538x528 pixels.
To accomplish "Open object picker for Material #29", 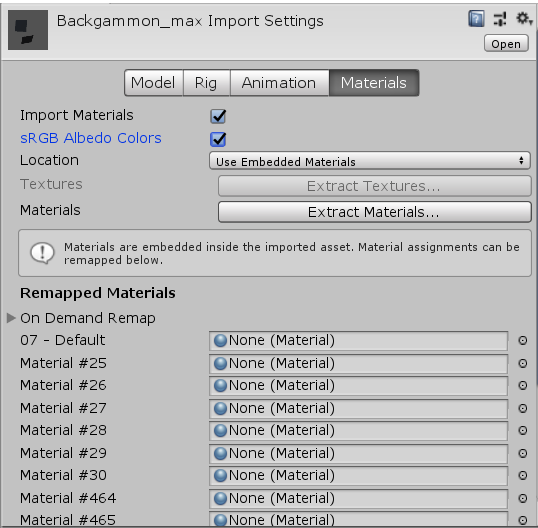I will coord(523,453).
